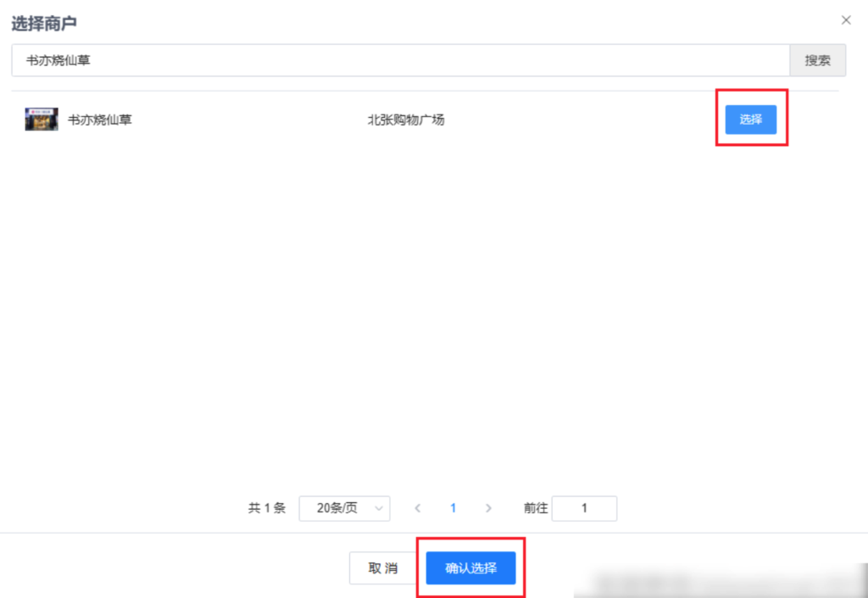Close the 选择商户 dialog with the X
Image resolution: width=868 pixels, height=598 pixels.
[845, 20]
